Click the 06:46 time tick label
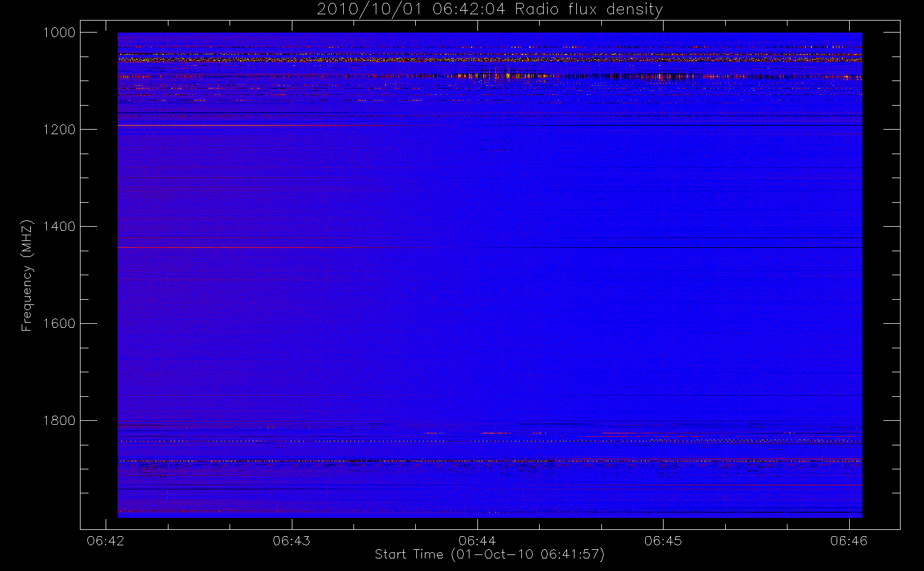Viewport: 924px width, 571px height. 849,541
